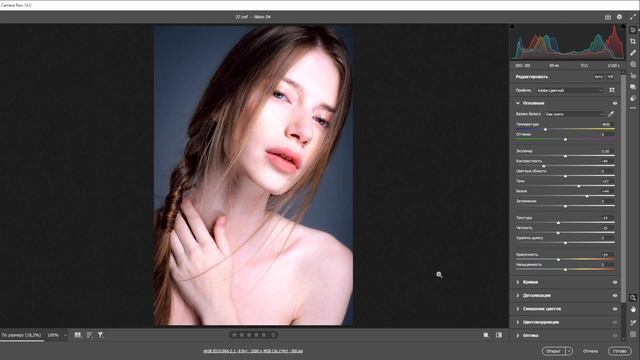Select the Red Eye removal tool

[633, 76]
